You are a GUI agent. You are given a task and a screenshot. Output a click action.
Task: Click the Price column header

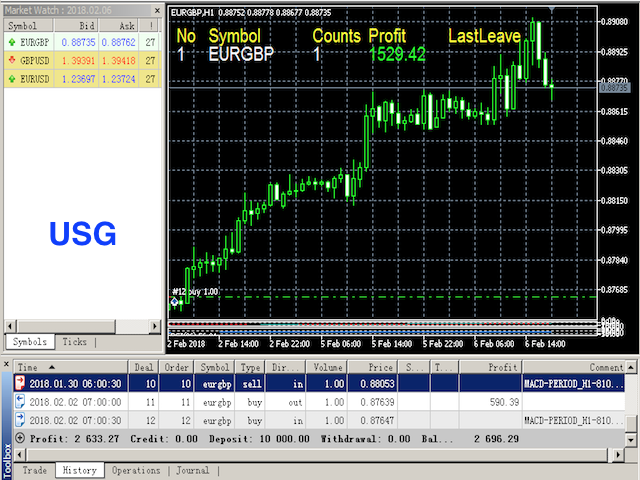pyautogui.click(x=373, y=367)
